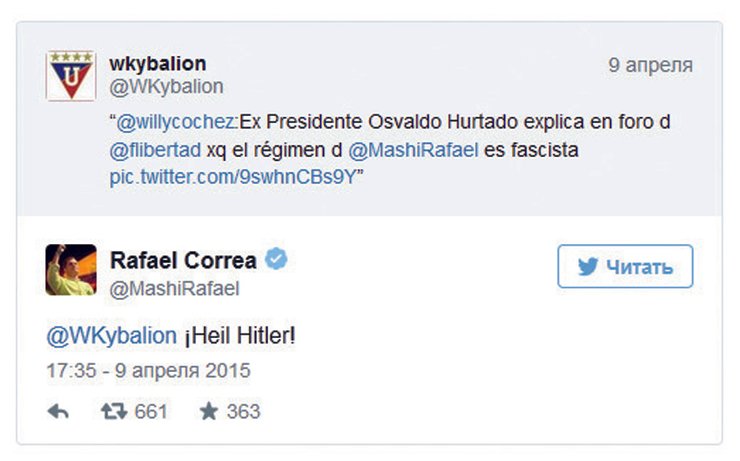
Task: View the 661 retweets count
Action: (x=150, y=412)
